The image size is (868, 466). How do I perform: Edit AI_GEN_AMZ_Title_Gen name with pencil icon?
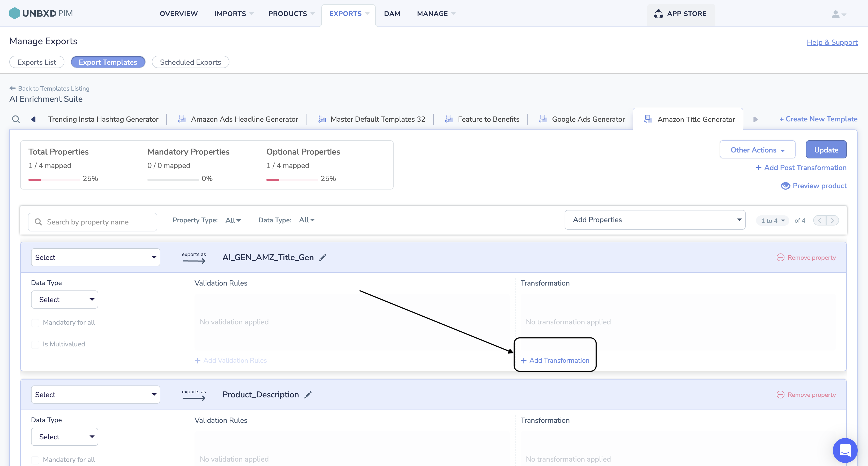click(323, 258)
